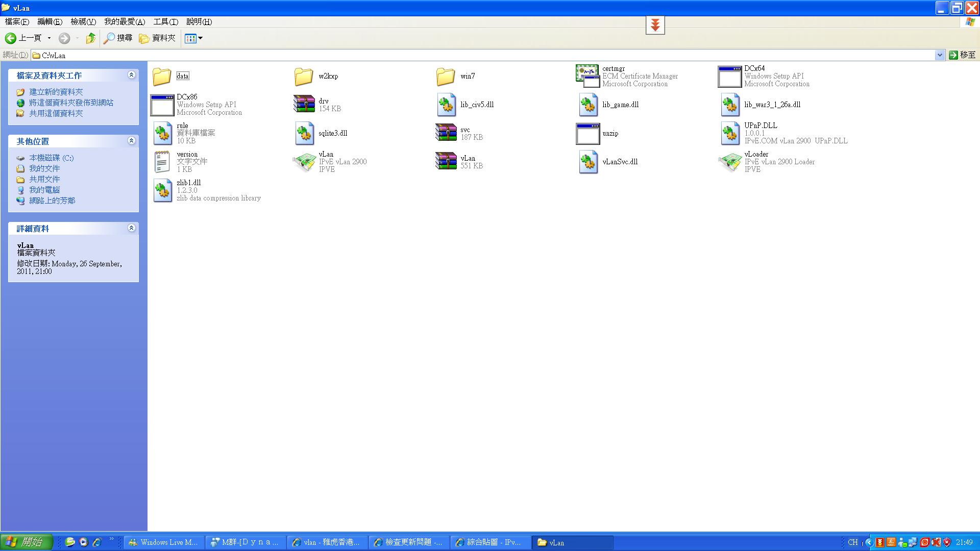Toggle the Folders pane toolbar button
This screenshot has width=980, height=551.
157,38
